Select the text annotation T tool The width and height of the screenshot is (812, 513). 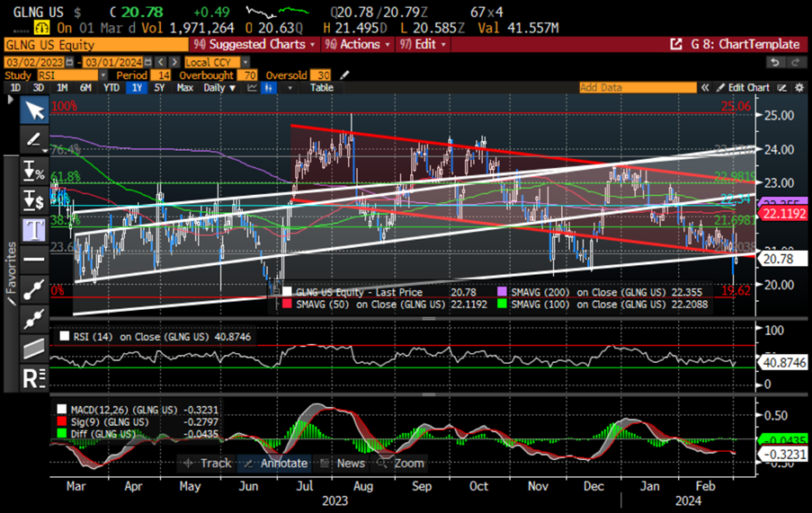pyautogui.click(x=35, y=230)
